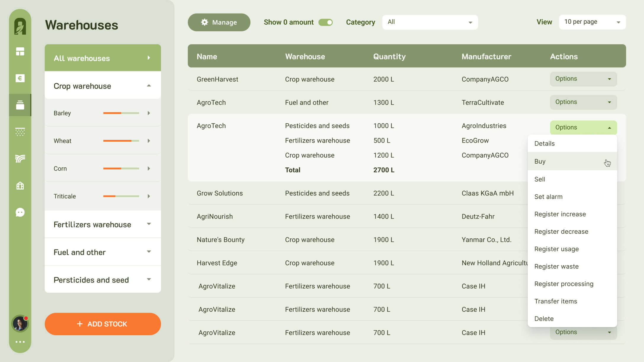Open the building icon in sidebar
This screenshot has height=362, width=644.
(20, 186)
